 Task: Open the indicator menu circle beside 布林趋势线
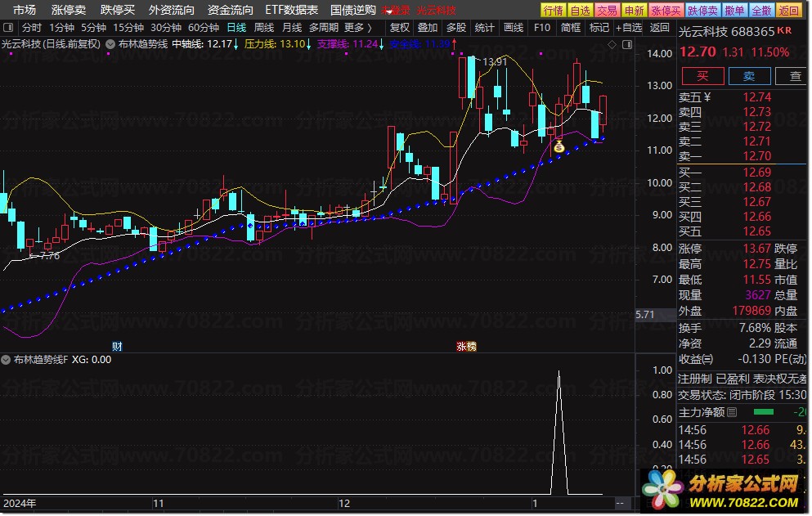[x=110, y=44]
